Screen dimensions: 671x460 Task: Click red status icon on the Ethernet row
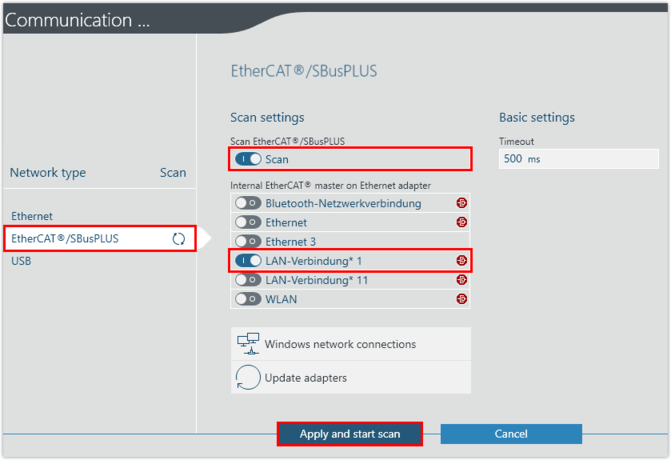(x=461, y=222)
